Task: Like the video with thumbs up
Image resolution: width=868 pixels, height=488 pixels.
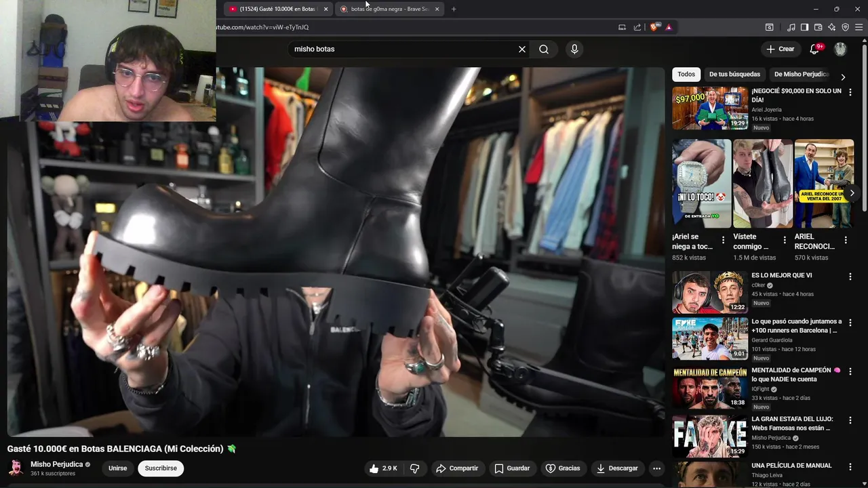Action: point(383,468)
